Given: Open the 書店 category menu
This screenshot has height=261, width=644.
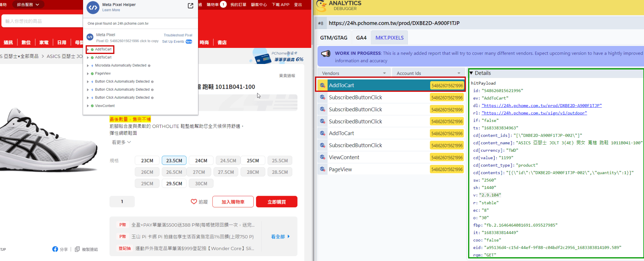Looking at the screenshot, I should (222, 42).
